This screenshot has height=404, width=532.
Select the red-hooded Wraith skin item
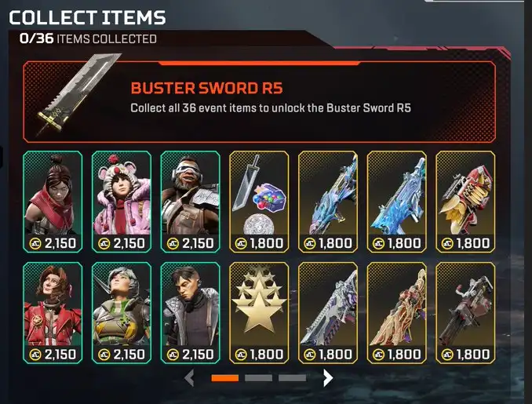[53, 202]
